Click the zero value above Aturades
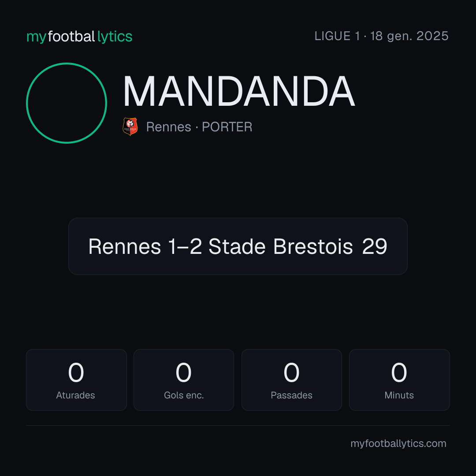 click(76, 372)
